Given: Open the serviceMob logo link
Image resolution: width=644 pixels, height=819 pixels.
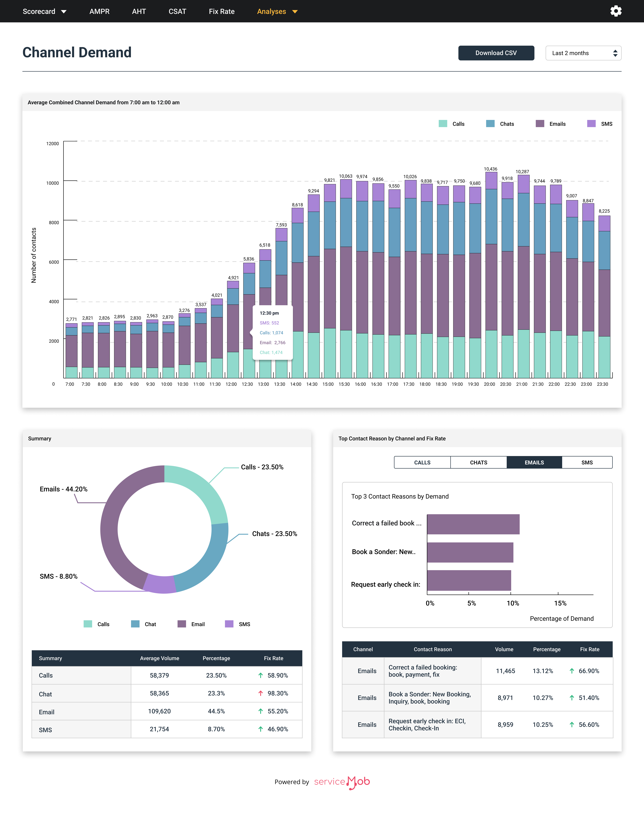Looking at the screenshot, I should 342,782.
